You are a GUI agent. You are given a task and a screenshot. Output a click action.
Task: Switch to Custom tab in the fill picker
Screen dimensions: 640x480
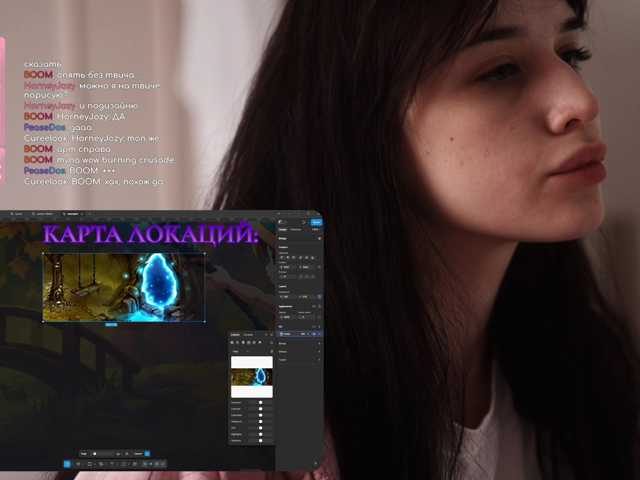pos(236,335)
